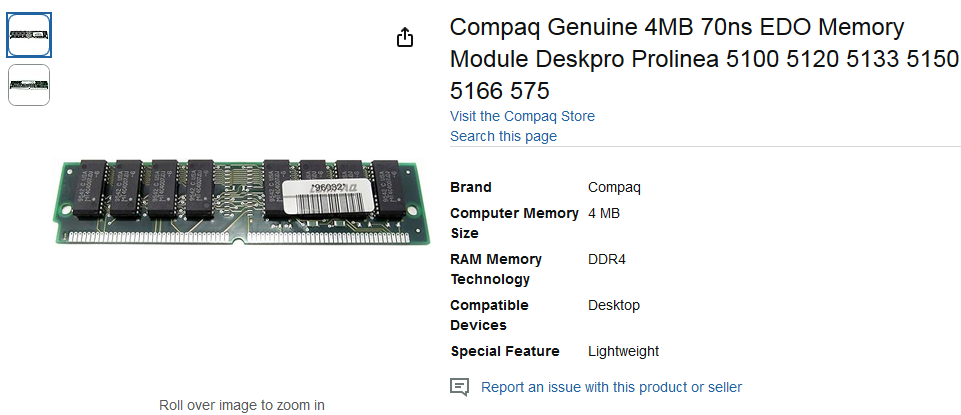Click the Computer Memory Size label
The width and height of the screenshot is (961, 415).
(x=514, y=223)
